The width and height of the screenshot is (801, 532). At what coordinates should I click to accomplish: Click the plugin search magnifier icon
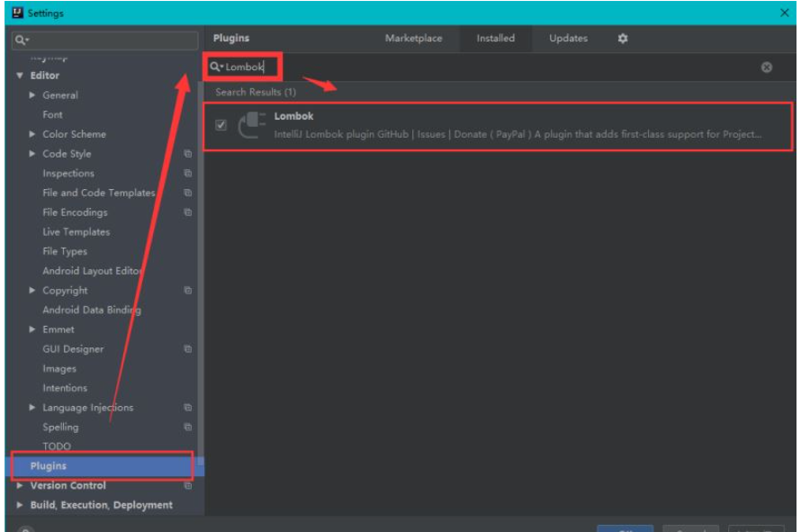[x=216, y=67]
